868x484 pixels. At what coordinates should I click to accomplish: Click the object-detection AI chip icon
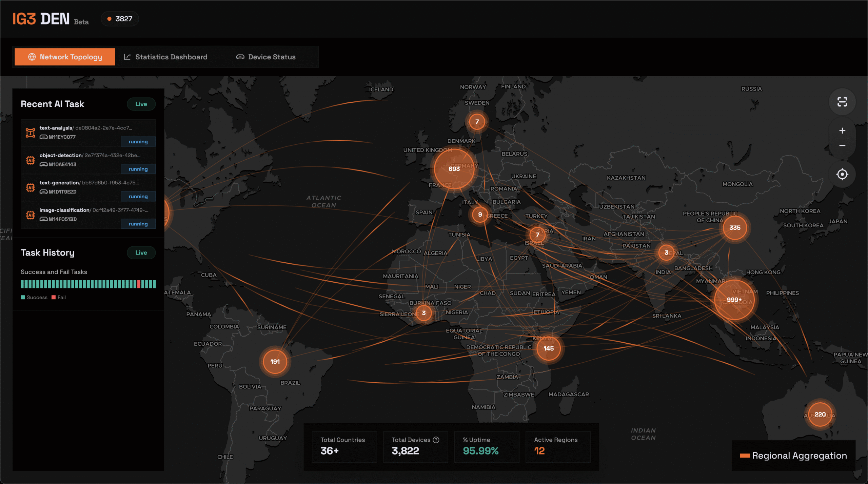click(x=31, y=160)
